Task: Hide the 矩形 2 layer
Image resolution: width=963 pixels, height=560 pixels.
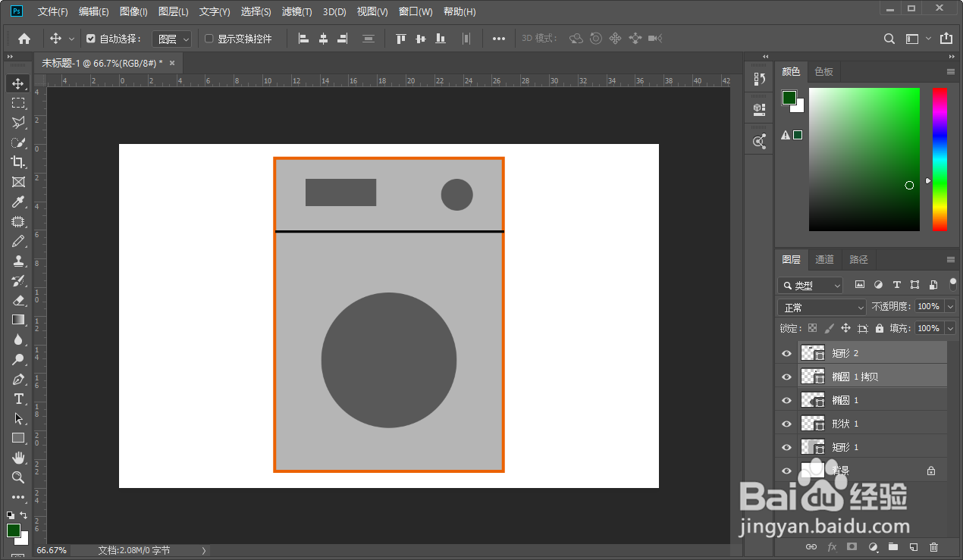Action: pyautogui.click(x=786, y=353)
